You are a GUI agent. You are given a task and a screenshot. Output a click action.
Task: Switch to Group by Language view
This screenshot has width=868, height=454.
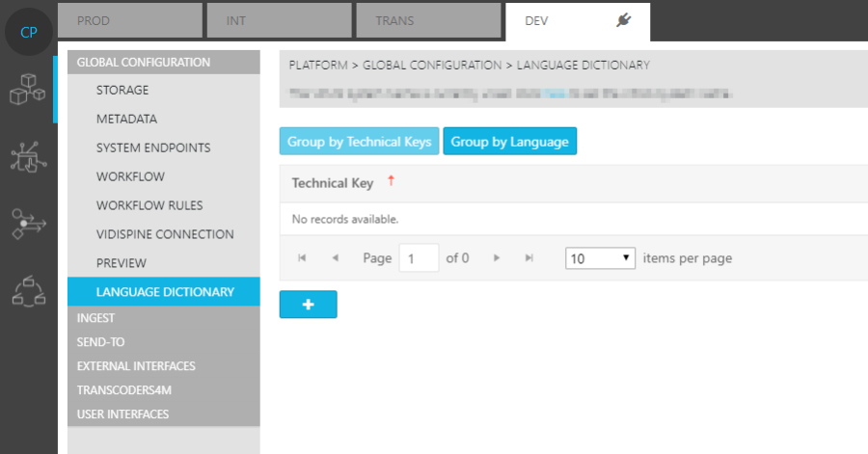pyautogui.click(x=509, y=142)
